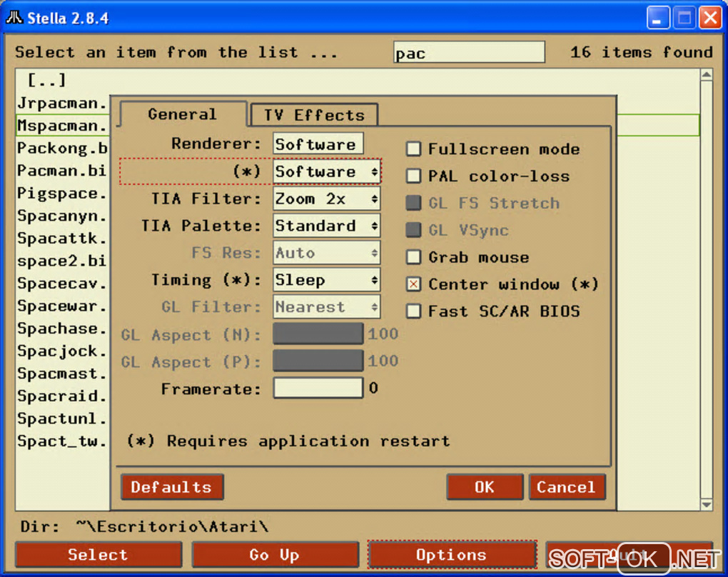Select Spacattk ROM in list

(x=62, y=239)
